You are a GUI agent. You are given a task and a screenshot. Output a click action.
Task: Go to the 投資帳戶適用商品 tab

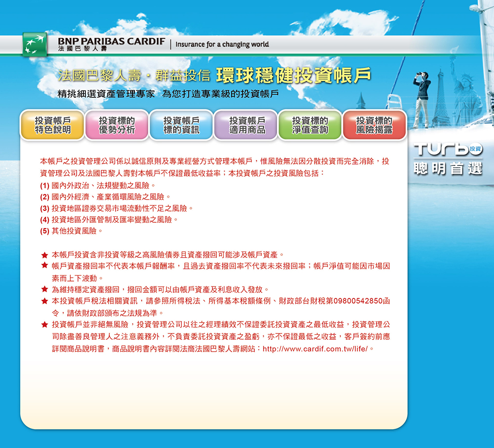point(246,125)
